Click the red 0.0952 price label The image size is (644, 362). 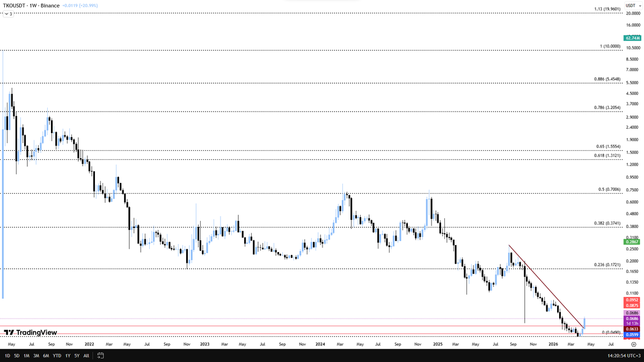631,300
